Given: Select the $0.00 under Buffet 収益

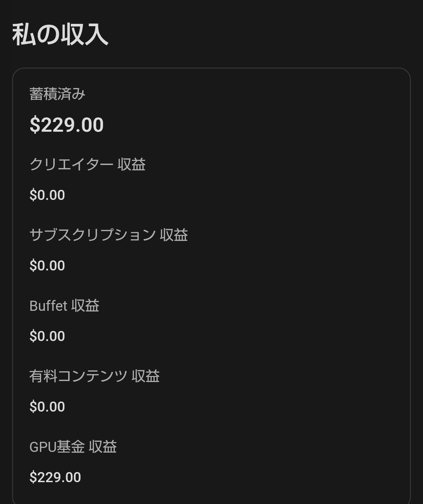Looking at the screenshot, I should (47, 336).
